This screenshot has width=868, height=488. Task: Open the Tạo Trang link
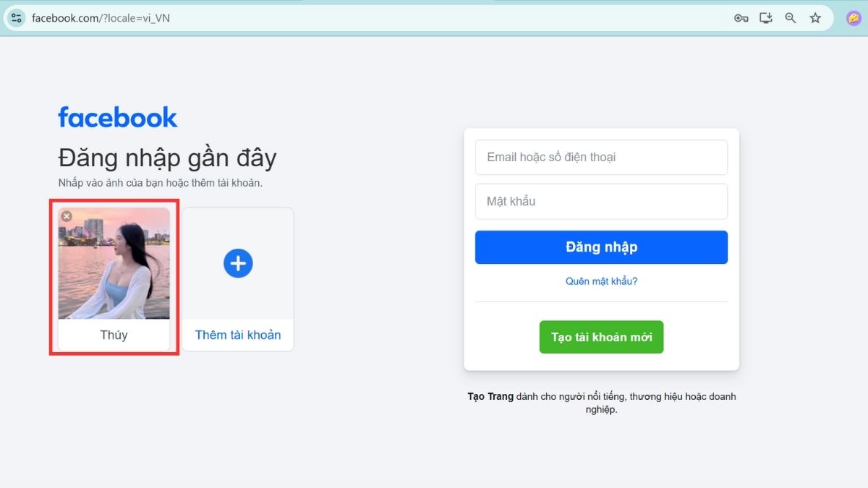coord(490,396)
